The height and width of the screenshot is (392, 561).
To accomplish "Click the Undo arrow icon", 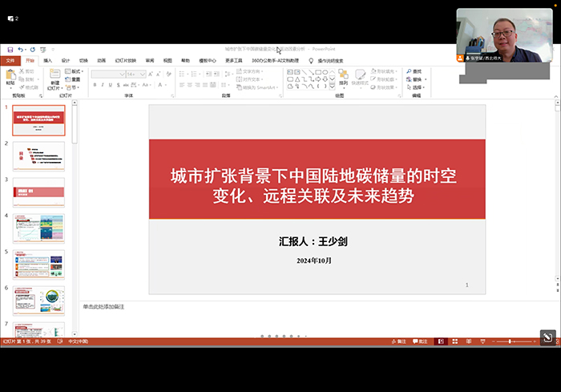I will (21, 50).
